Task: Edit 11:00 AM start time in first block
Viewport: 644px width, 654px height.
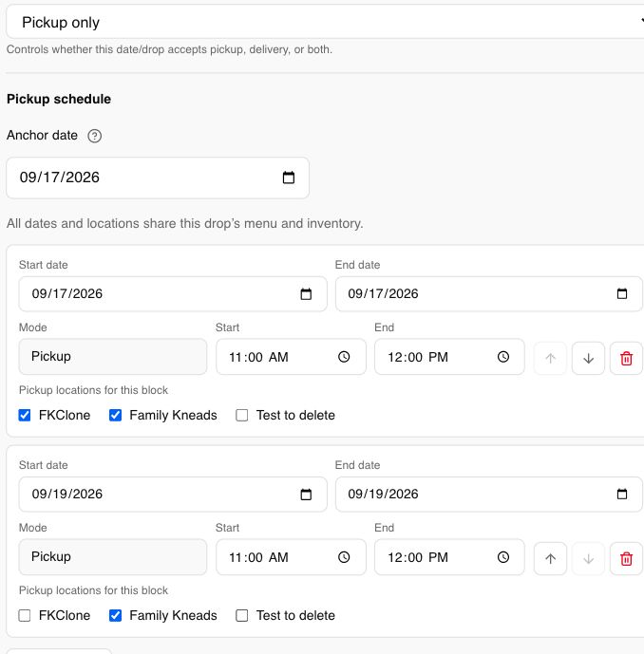Action: point(291,357)
